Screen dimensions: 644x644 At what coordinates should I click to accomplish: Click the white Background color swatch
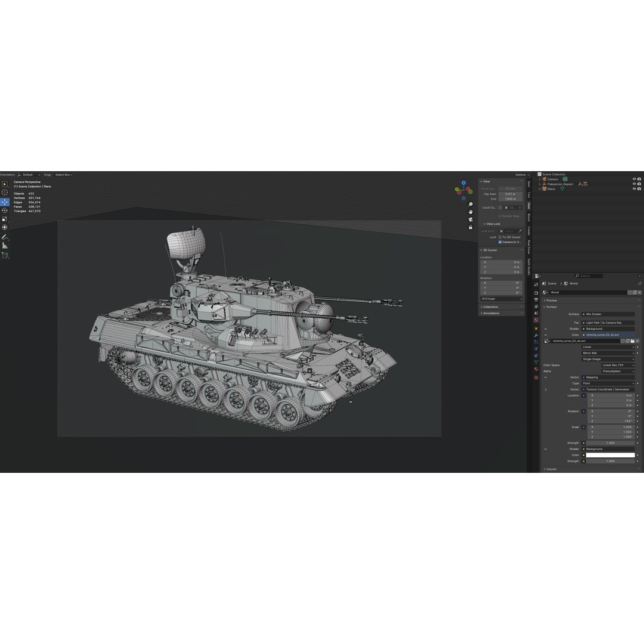point(610,455)
